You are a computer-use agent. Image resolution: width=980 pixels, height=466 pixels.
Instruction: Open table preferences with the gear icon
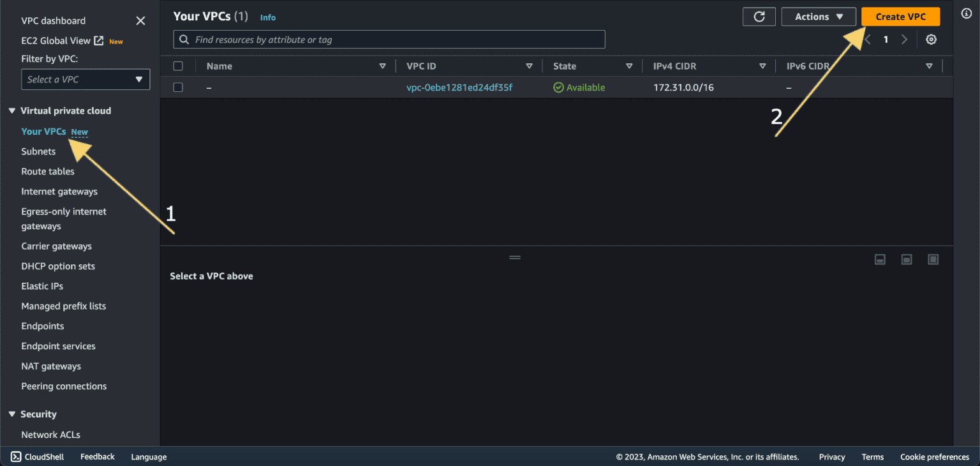click(x=931, y=39)
